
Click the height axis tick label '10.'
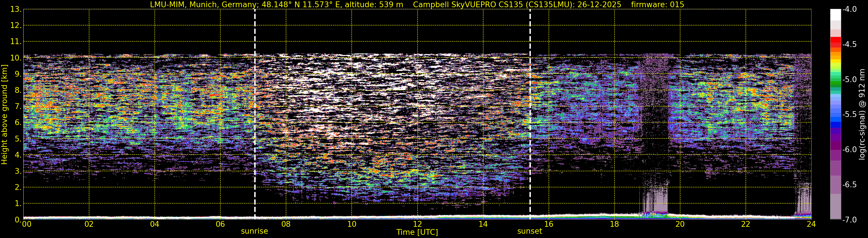(16, 58)
